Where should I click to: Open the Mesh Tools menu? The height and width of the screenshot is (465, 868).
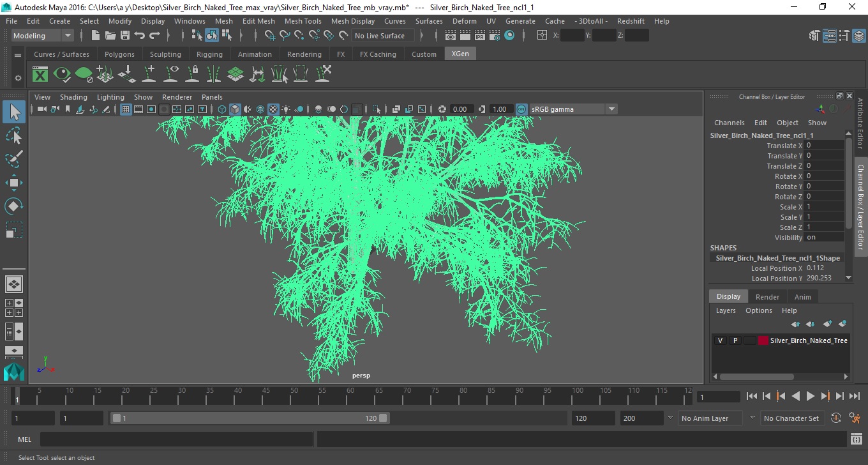click(x=303, y=21)
